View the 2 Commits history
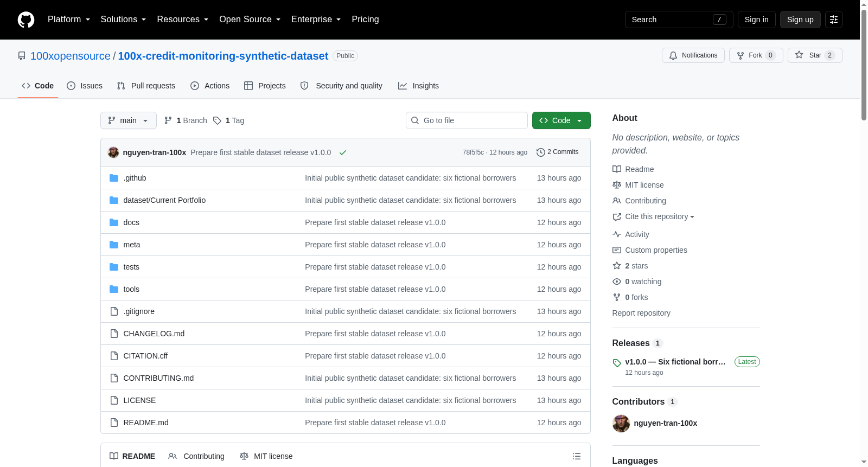Viewport: 868px width, 467px height. (x=557, y=152)
